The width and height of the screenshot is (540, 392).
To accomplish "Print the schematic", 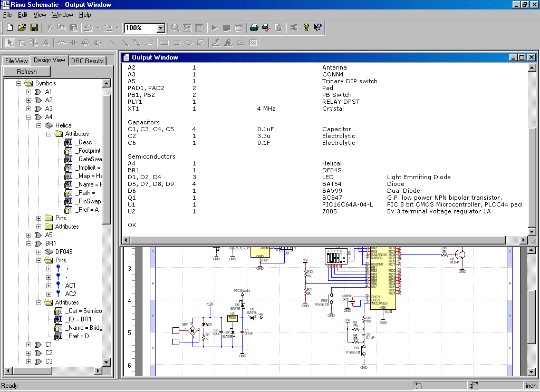I will (254, 27).
